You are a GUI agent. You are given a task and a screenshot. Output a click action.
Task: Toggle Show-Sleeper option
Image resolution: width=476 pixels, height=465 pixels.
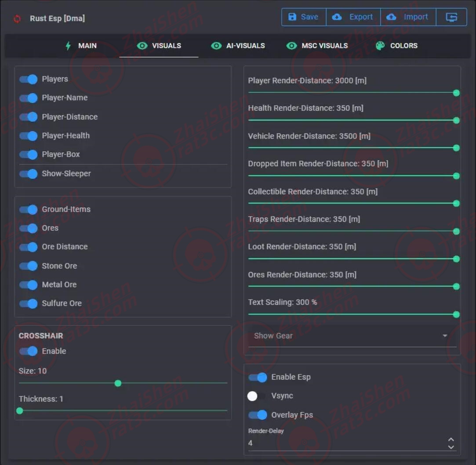[x=29, y=174]
